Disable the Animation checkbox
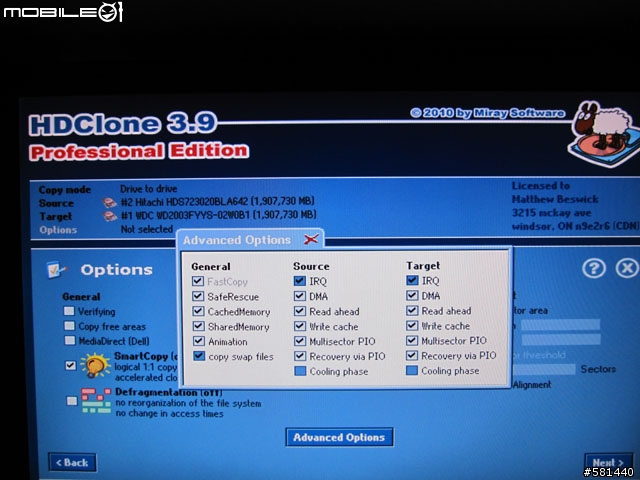This screenshot has height=480, width=640. click(x=199, y=341)
